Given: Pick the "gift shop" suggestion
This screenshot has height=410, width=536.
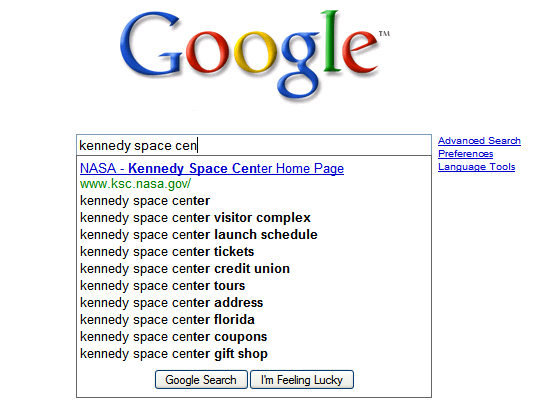Looking at the screenshot, I should [x=174, y=354].
